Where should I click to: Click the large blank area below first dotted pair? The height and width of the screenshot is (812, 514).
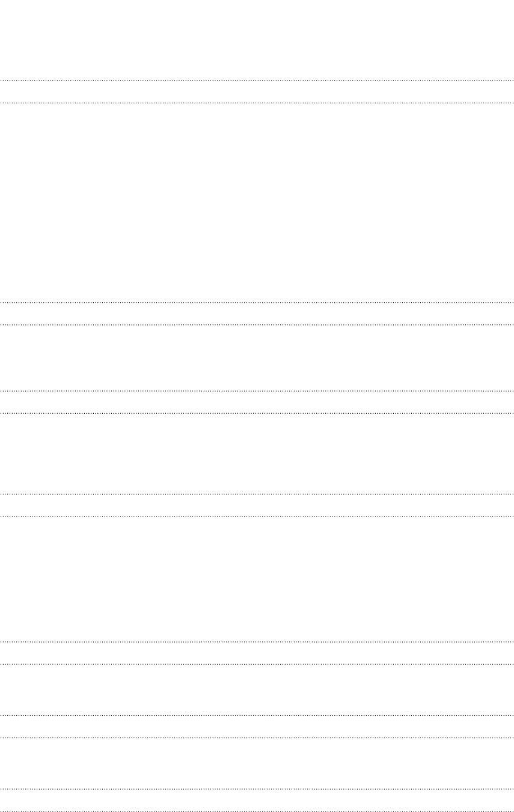click(257, 202)
